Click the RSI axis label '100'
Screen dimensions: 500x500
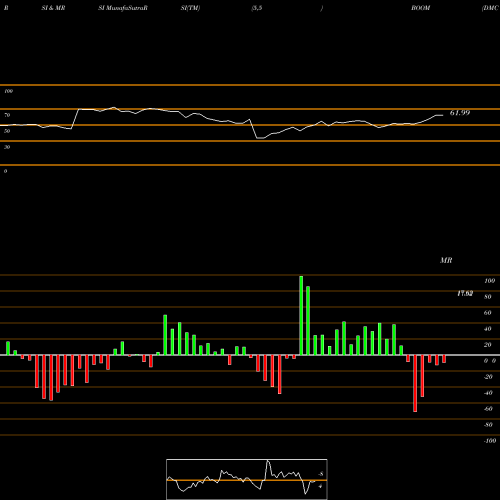[x=8, y=91]
